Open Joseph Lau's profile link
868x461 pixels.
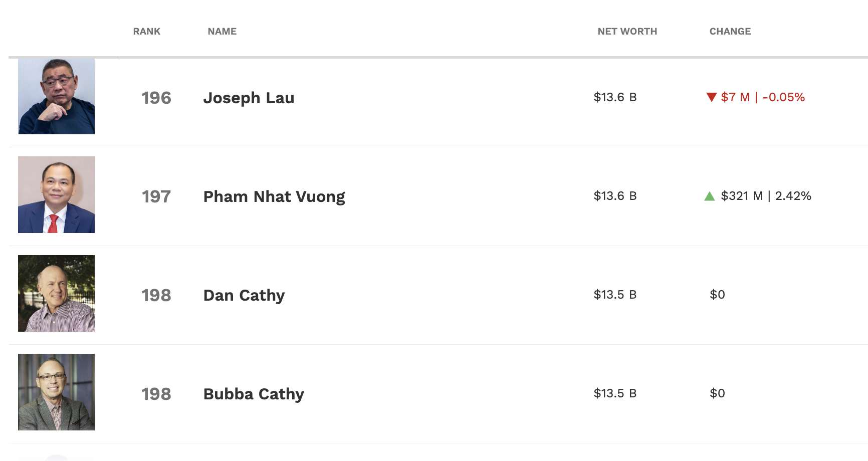click(249, 98)
